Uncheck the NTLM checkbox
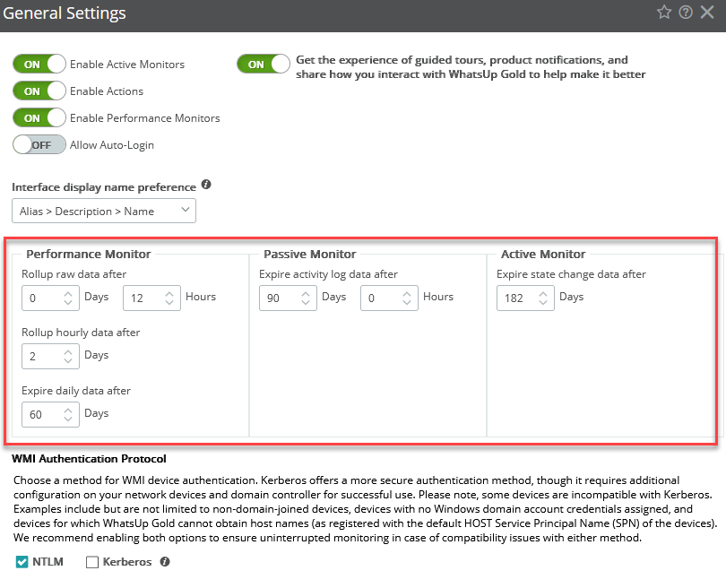This screenshot has width=726, height=588. pos(22,562)
